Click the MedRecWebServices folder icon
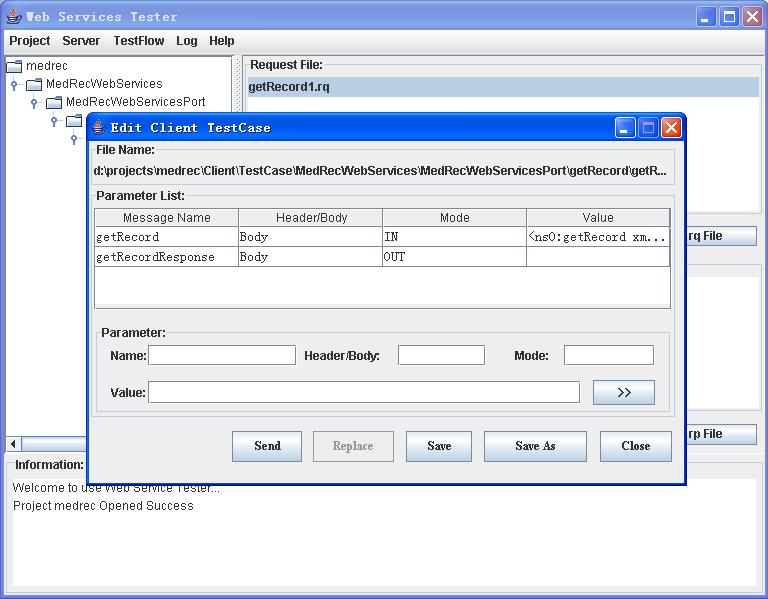This screenshot has width=768, height=599. coord(34,84)
